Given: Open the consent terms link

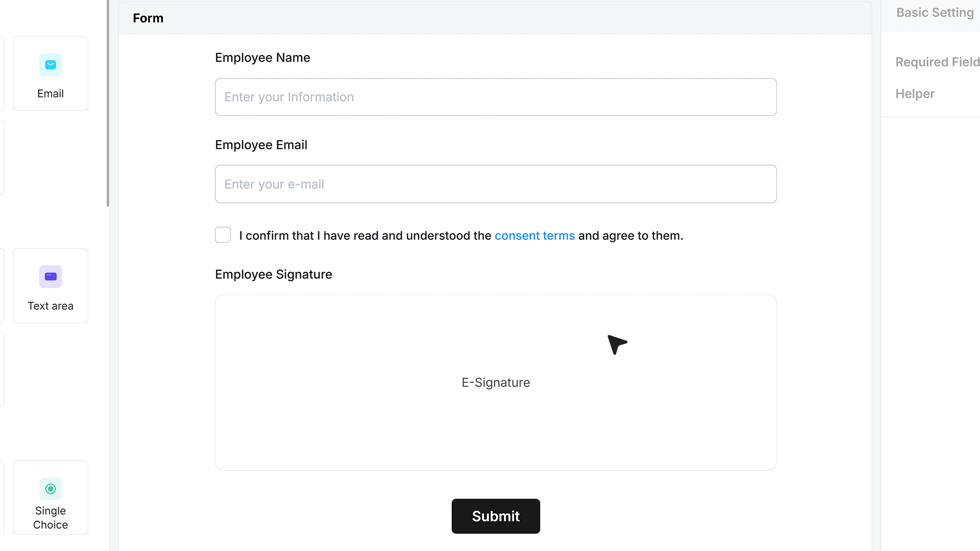Looking at the screenshot, I should [534, 236].
